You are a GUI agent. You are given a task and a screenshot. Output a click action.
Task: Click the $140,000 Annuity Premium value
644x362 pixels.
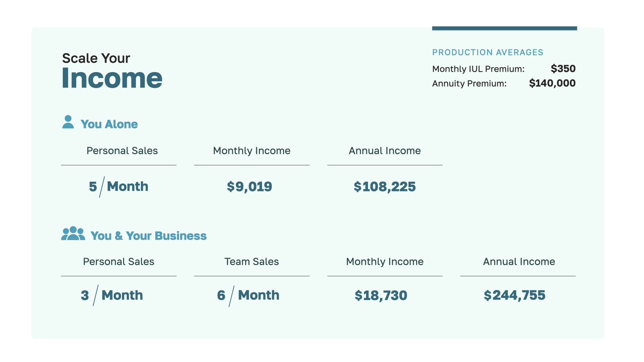(552, 83)
